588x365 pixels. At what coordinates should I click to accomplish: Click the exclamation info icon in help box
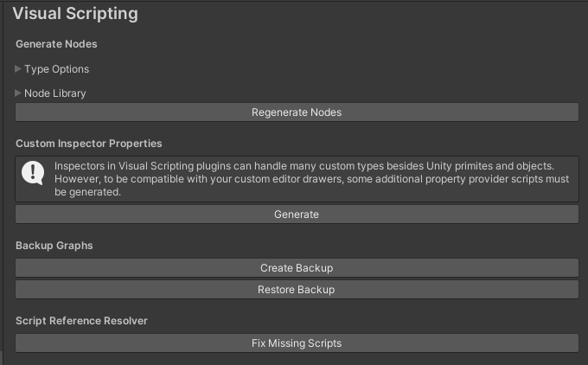[x=33, y=173]
